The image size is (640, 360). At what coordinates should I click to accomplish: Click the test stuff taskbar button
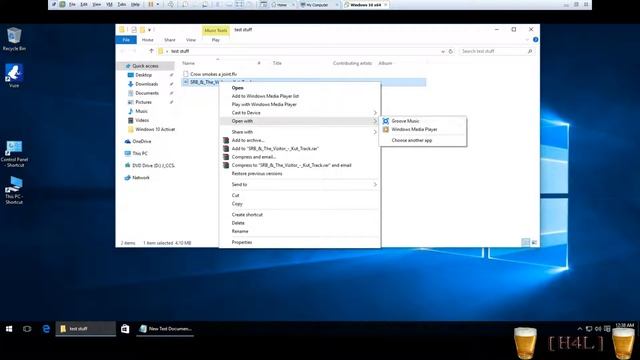point(86,329)
